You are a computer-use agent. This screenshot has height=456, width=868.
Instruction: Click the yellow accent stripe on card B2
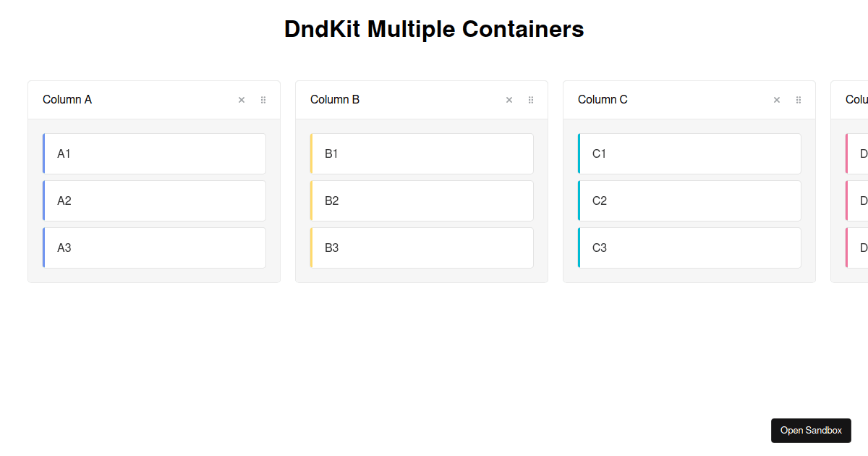pos(312,200)
